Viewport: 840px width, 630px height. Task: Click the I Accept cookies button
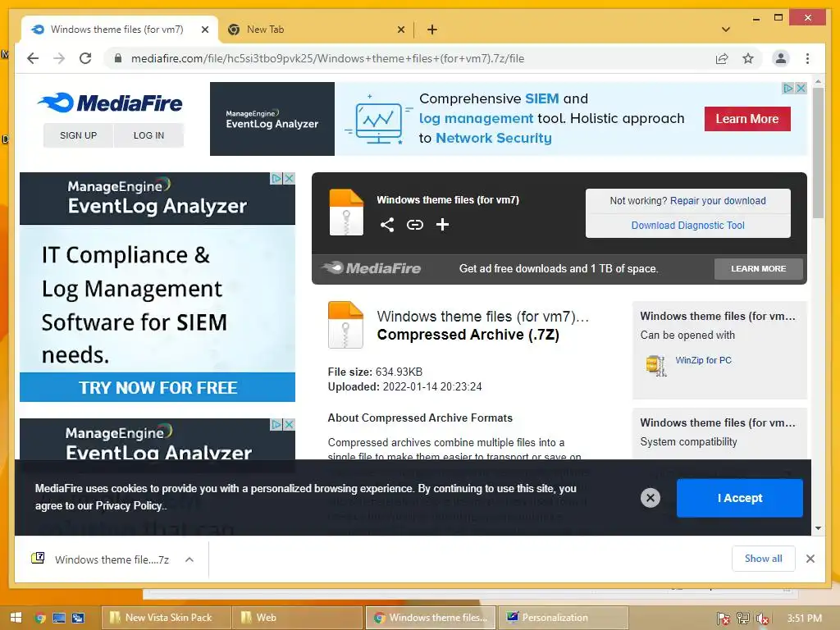click(x=739, y=498)
